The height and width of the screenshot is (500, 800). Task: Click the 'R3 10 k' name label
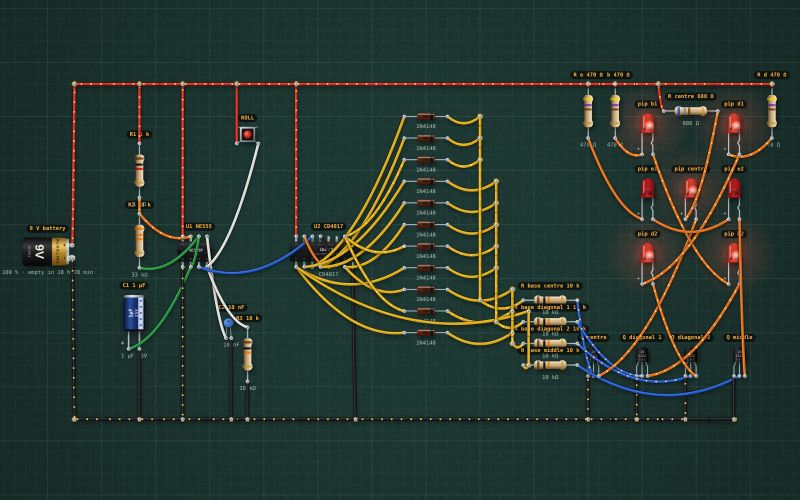(248, 318)
